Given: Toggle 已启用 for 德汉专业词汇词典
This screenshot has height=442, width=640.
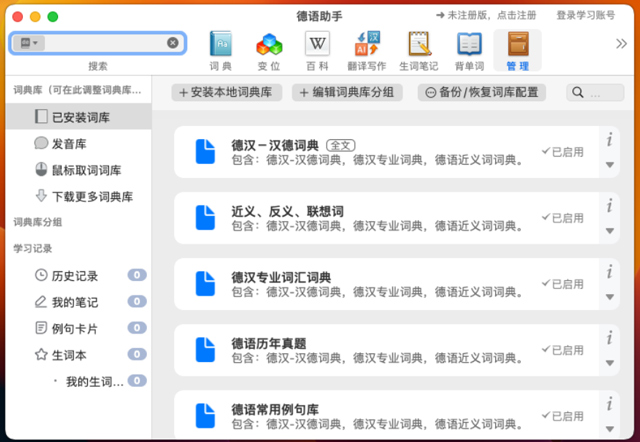Looking at the screenshot, I should [x=562, y=284].
